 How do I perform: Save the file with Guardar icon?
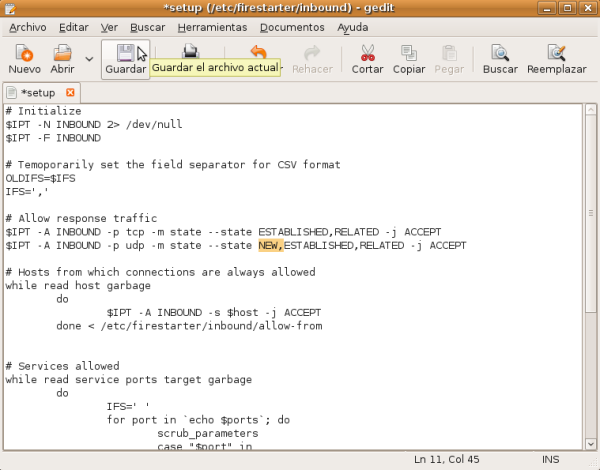(x=125, y=53)
